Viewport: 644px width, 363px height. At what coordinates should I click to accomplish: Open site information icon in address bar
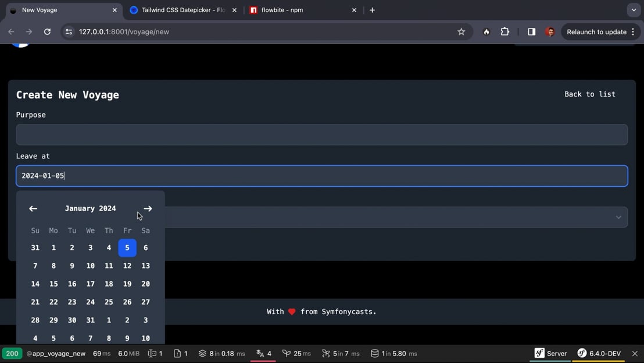[69, 31]
